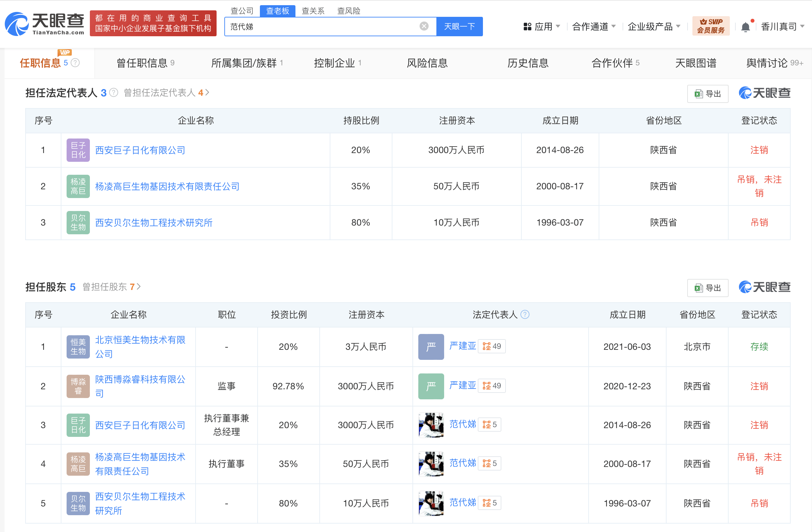Image resolution: width=812 pixels, height=532 pixels.
Task: Open relationship graph icon 5 beside 范代娣
Action: [490, 425]
